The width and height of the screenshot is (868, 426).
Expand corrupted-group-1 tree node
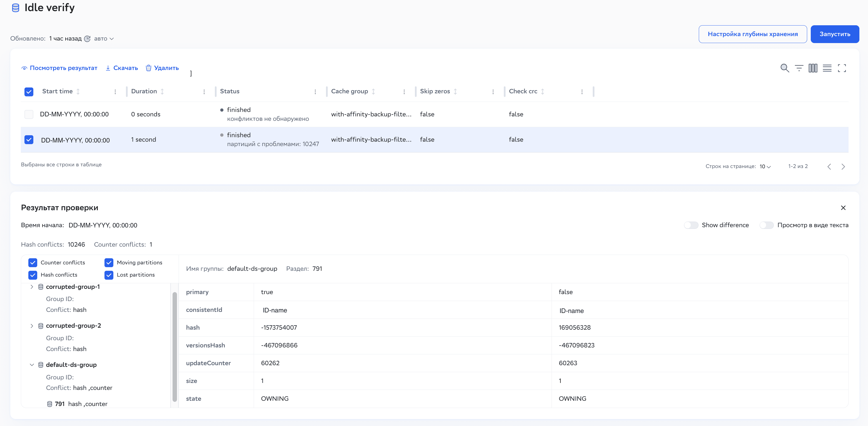(32, 287)
